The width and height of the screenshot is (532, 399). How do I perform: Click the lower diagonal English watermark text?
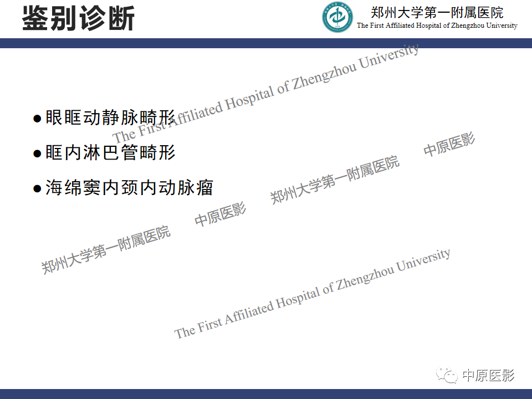(x=312, y=294)
